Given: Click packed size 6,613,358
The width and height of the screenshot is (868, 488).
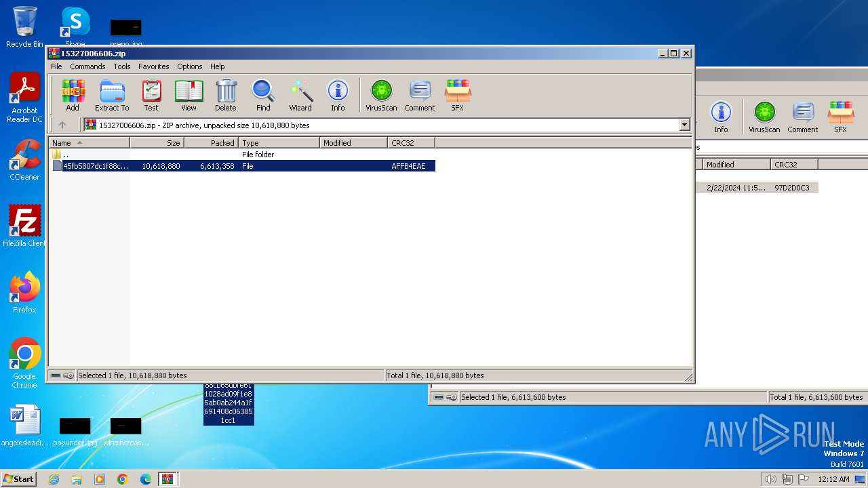Looking at the screenshot, I should (x=217, y=166).
